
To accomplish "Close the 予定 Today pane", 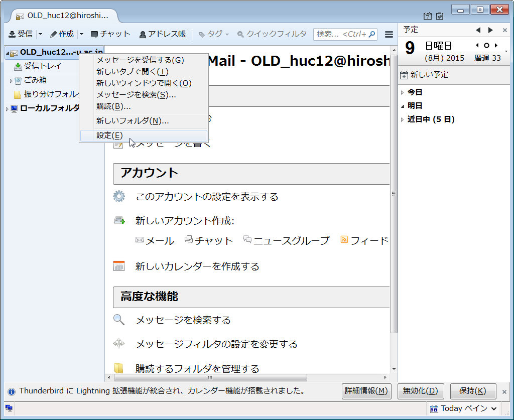I will pyautogui.click(x=505, y=30).
